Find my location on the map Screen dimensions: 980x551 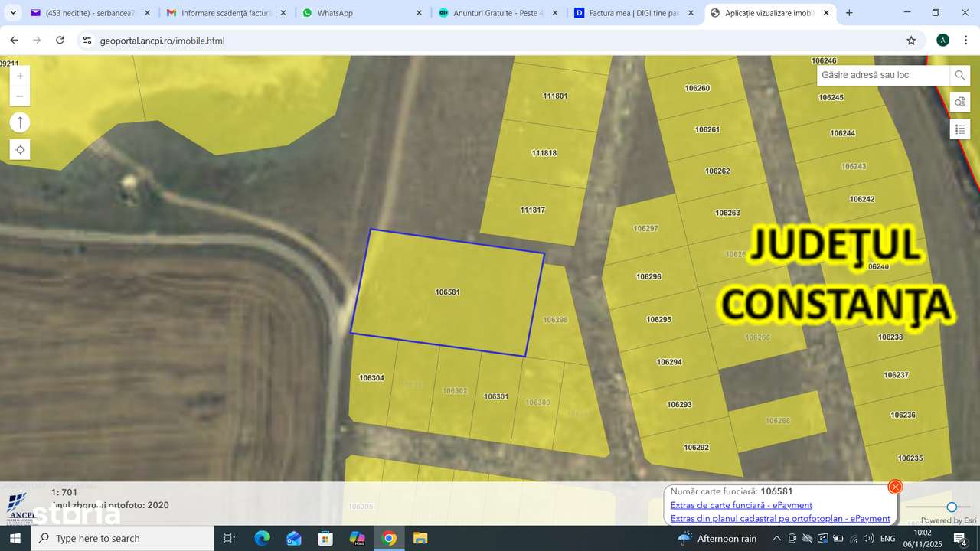click(20, 150)
